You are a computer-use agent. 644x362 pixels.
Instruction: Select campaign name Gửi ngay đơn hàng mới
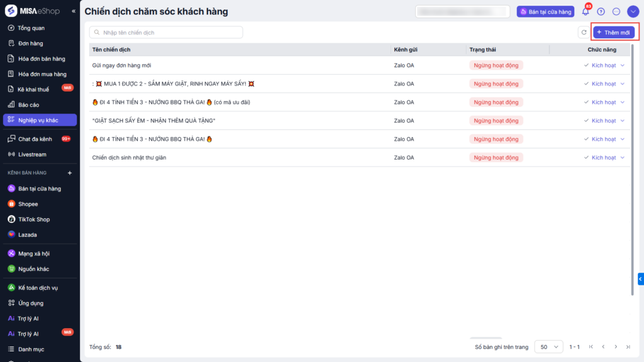tap(121, 65)
